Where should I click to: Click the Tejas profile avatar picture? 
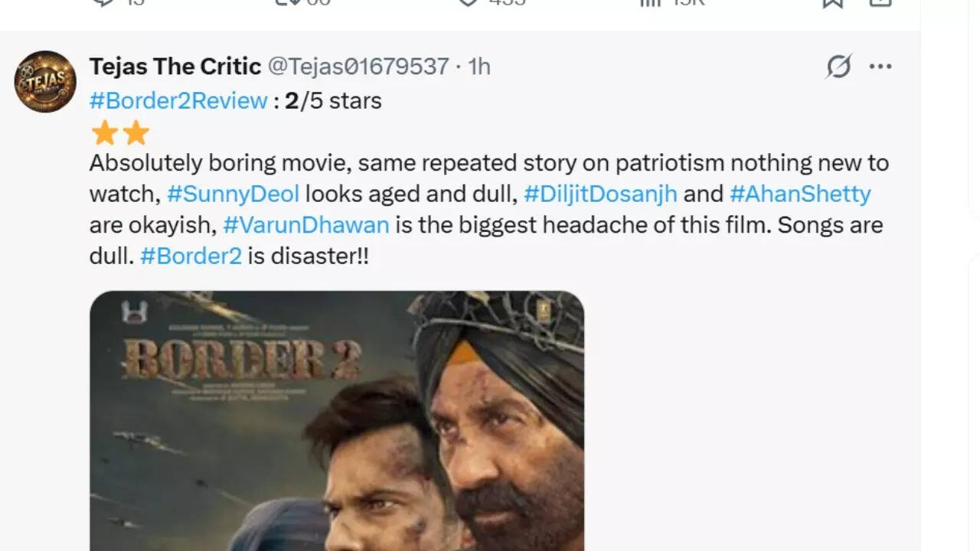45,82
